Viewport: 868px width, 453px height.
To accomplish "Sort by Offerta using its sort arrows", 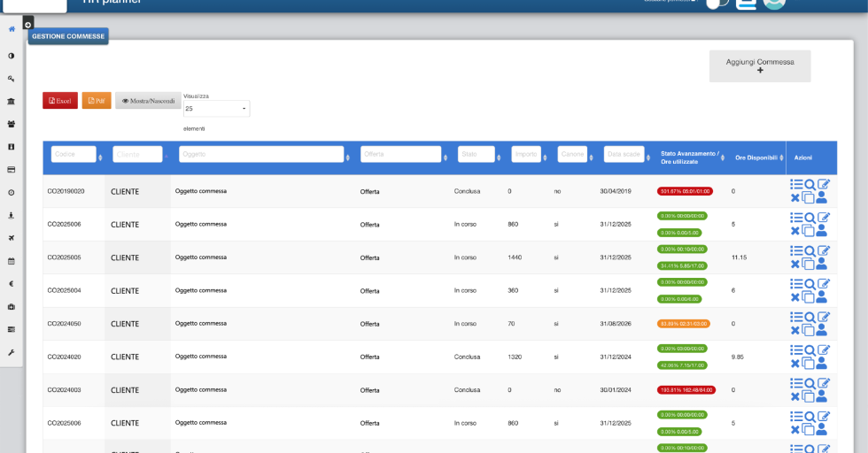I will click(x=445, y=157).
